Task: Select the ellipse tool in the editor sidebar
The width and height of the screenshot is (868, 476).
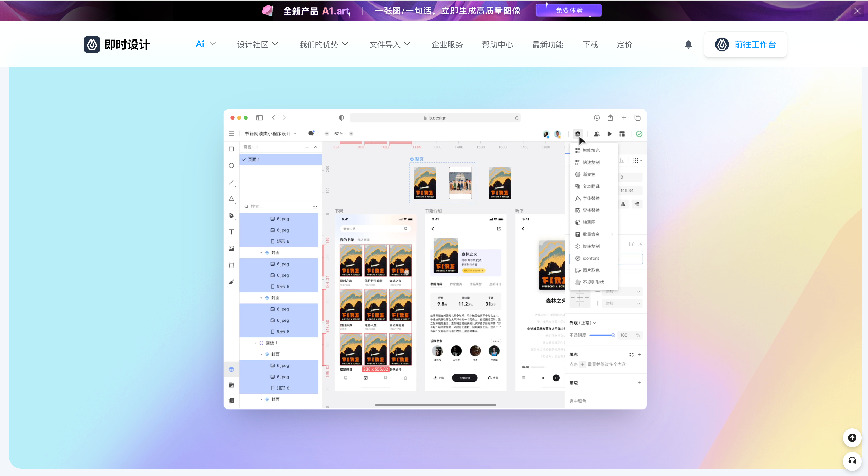Action: (x=232, y=165)
